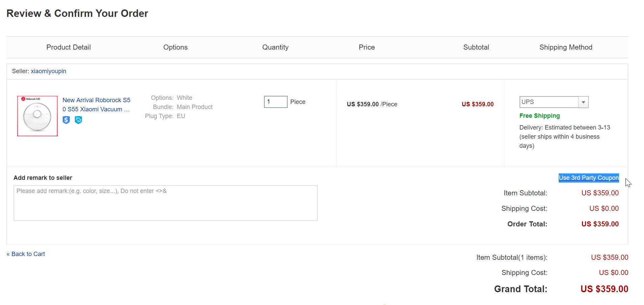The height and width of the screenshot is (305, 644).
Task: Click the quantity input field
Action: [x=275, y=102]
